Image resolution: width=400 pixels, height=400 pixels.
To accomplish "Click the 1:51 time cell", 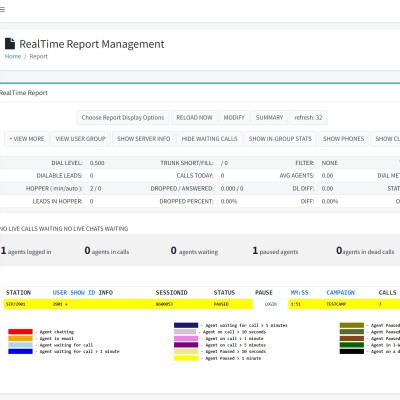I will pyautogui.click(x=296, y=304).
